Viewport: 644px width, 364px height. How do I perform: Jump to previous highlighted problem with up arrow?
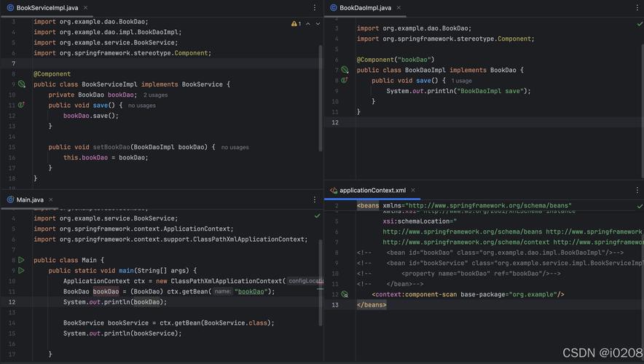(307, 24)
